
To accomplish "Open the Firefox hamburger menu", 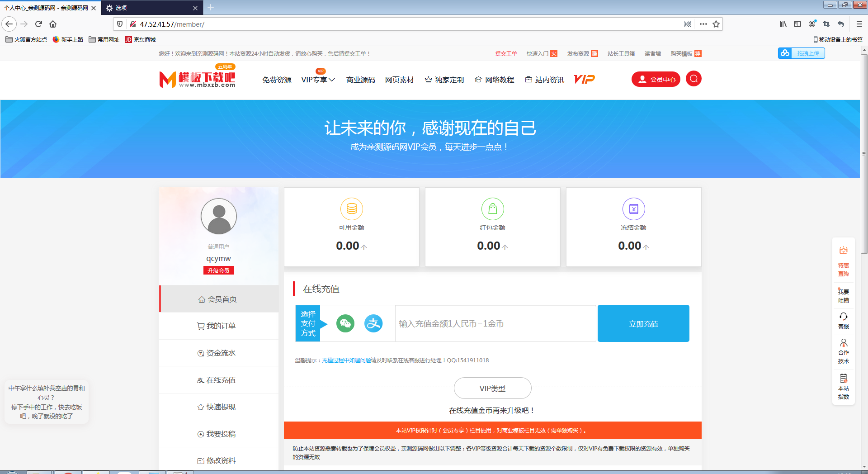I will pyautogui.click(x=859, y=24).
